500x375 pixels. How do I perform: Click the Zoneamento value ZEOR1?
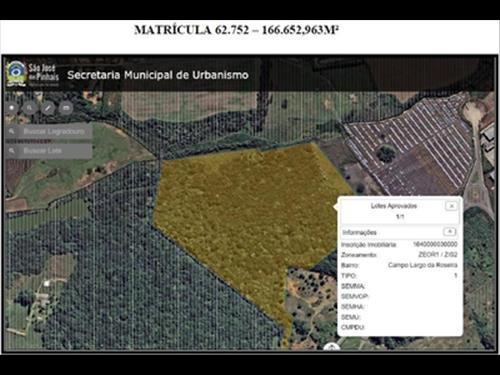(438, 255)
